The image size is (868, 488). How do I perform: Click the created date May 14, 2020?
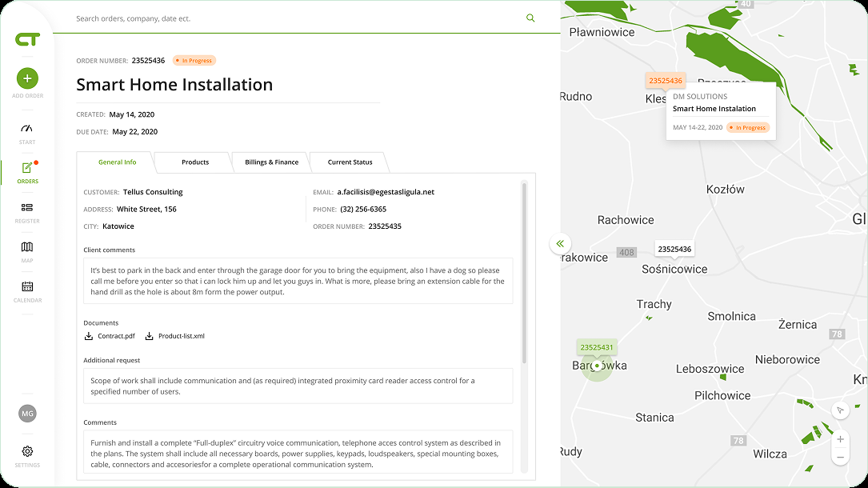pyautogui.click(x=132, y=114)
